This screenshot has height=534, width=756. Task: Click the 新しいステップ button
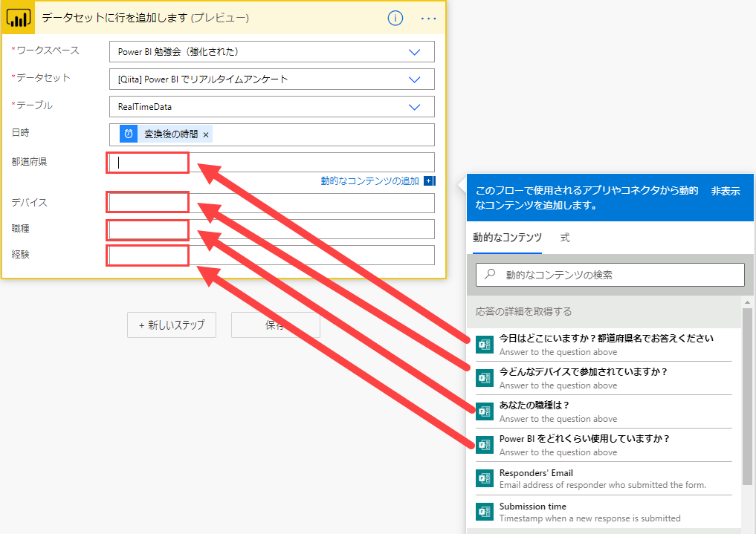click(x=172, y=325)
